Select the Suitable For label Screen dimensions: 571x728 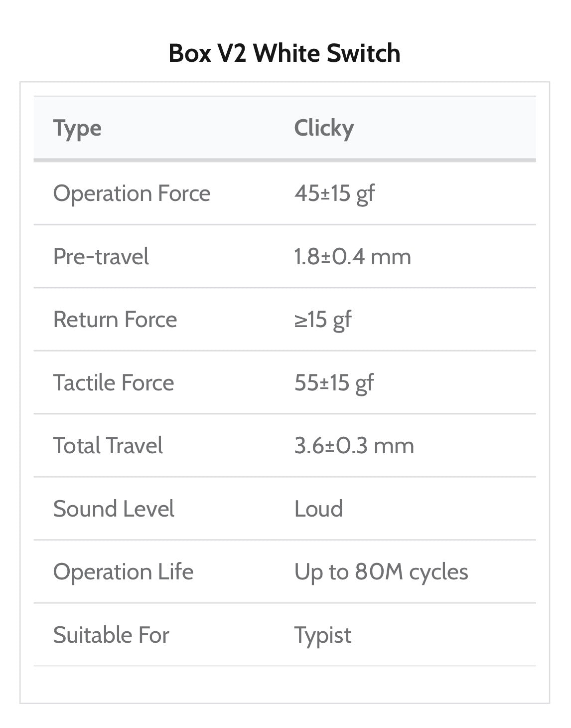(111, 635)
